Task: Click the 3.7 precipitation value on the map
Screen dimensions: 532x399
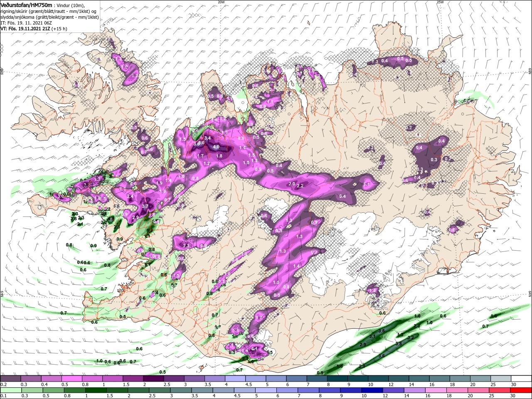Action: click(145, 206)
